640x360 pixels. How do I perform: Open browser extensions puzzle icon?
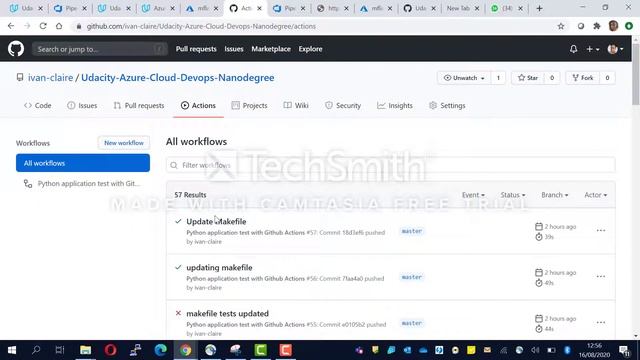click(x=597, y=26)
